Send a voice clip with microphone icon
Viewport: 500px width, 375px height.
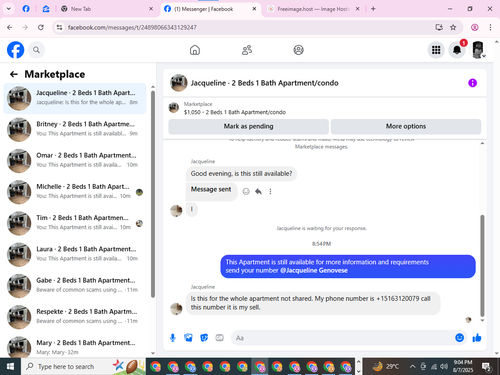tap(173, 338)
